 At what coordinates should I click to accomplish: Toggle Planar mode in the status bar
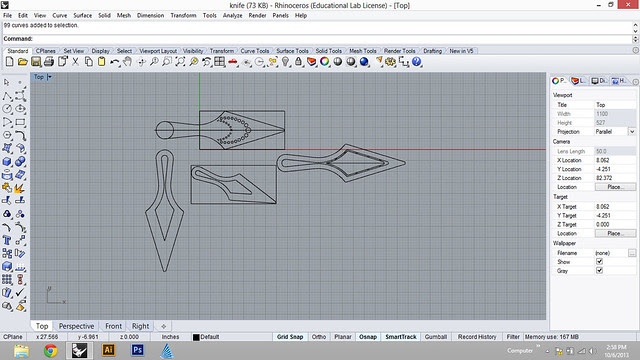pyautogui.click(x=342, y=337)
